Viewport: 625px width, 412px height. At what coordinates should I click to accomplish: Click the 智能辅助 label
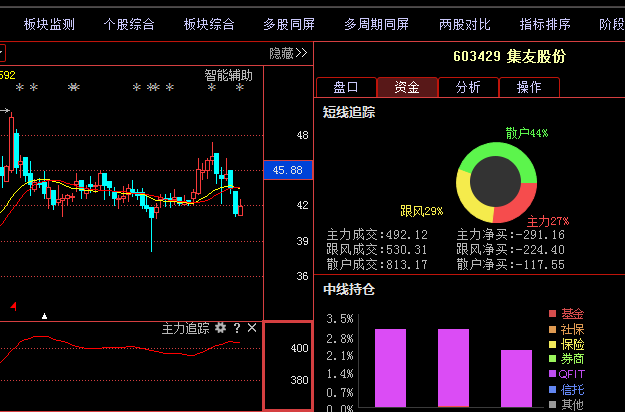coord(228,75)
